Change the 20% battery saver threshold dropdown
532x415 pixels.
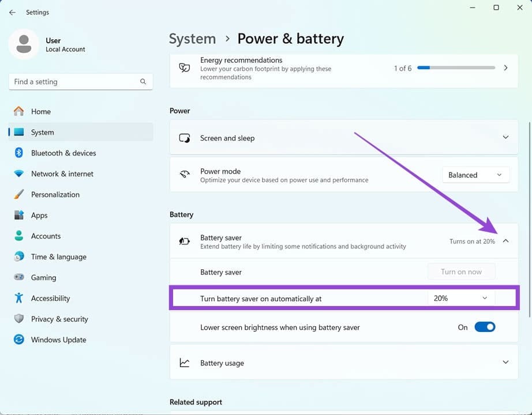point(461,297)
